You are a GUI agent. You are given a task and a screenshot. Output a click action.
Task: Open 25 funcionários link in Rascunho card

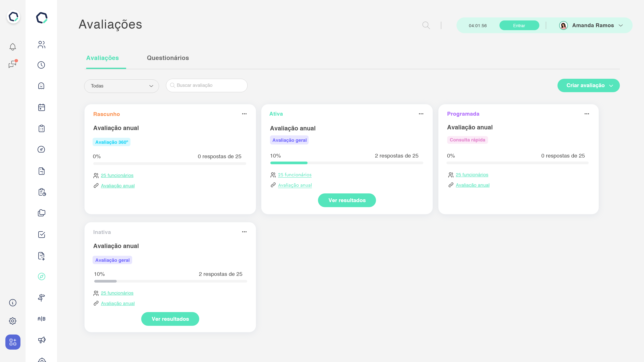point(117,175)
